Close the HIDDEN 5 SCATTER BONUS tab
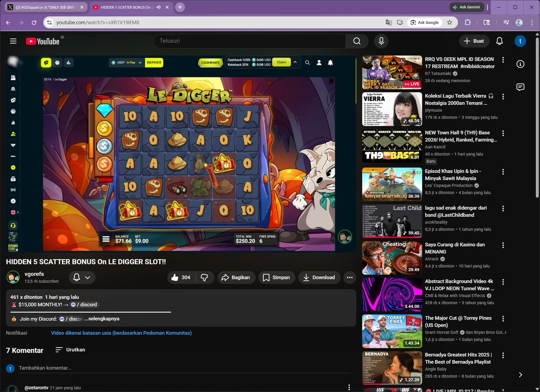This screenshot has height=392, width=540. (x=167, y=7)
